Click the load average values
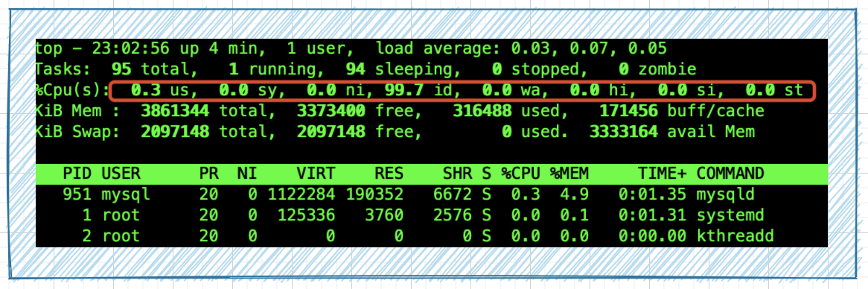The height and width of the screenshot is (289, 868). pyautogui.click(x=589, y=48)
